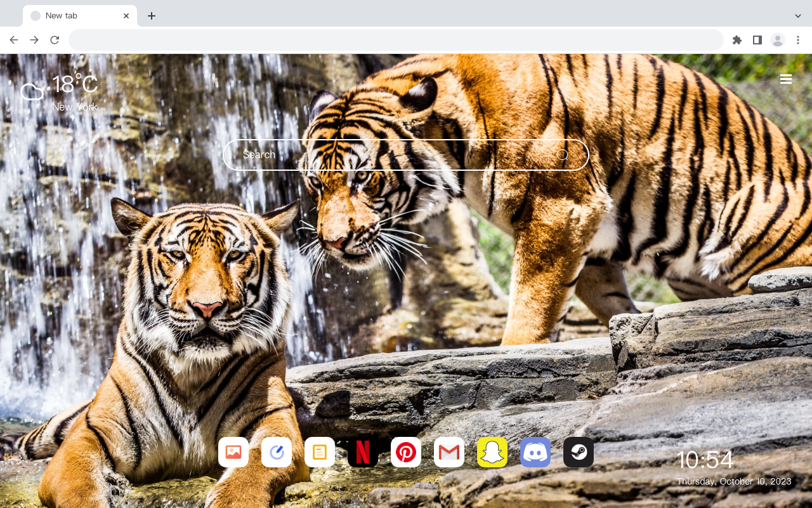Click the magnifier search icon
The width and height of the screenshot is (812, 508).
pyautogui.click(x=562, y=155)
